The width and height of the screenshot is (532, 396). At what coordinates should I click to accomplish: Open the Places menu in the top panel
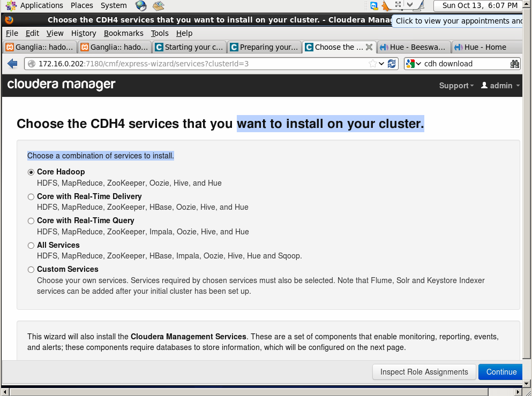point(82,5)
